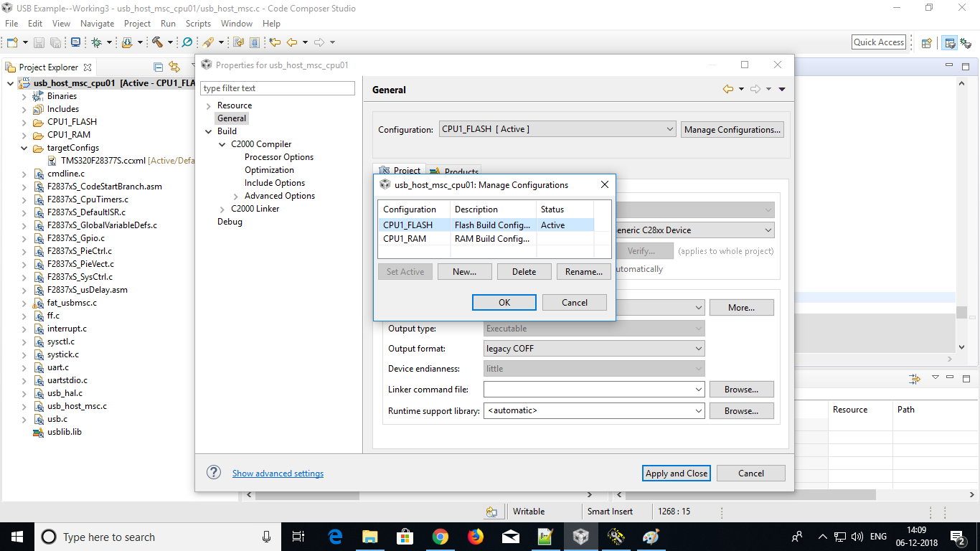Expand the C2000 Linker tree node
The height and width of the screenshot is (551, 980).
coord(222,209)
